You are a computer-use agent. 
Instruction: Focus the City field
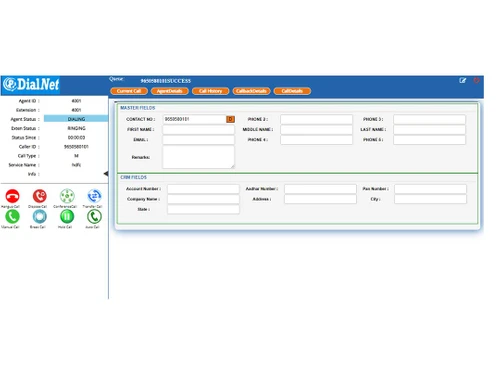pos(430,199)
